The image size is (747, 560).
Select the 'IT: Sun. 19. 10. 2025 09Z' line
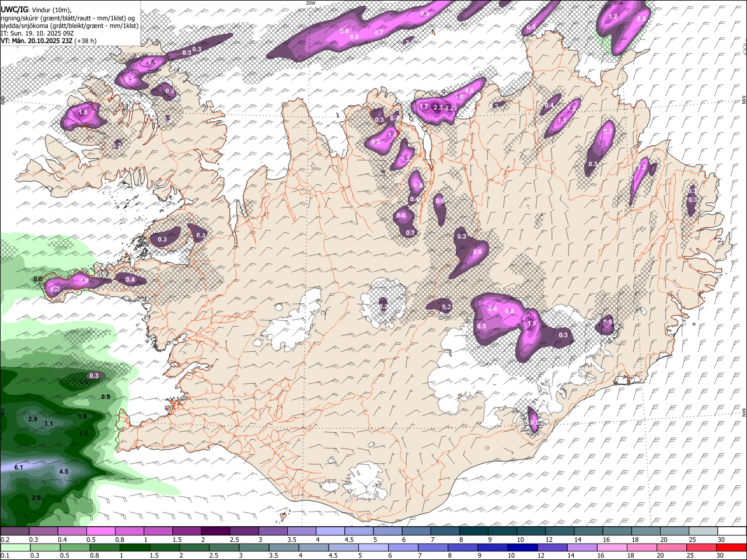point(37,33)
